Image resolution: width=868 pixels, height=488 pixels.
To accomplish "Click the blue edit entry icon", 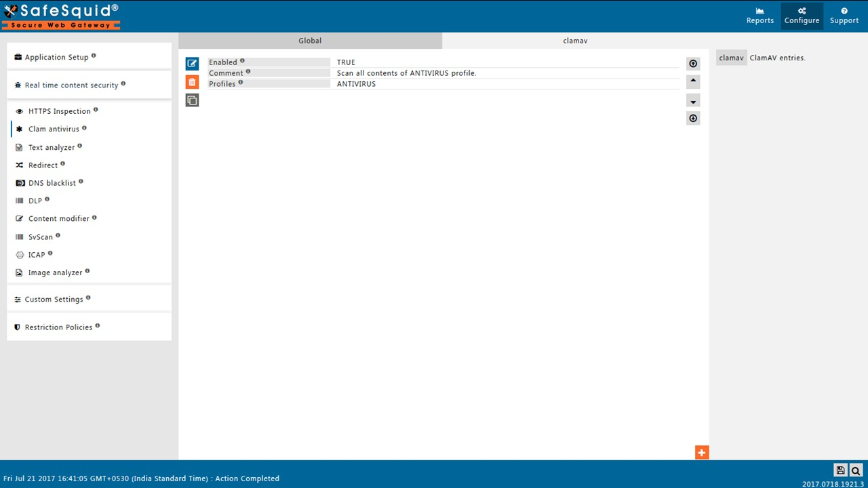I will 192,64.
